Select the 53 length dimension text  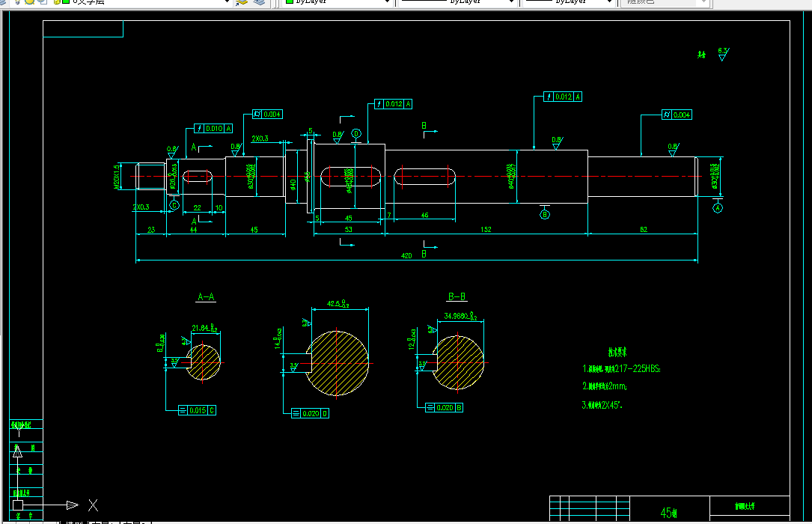(x=349, y=229)
